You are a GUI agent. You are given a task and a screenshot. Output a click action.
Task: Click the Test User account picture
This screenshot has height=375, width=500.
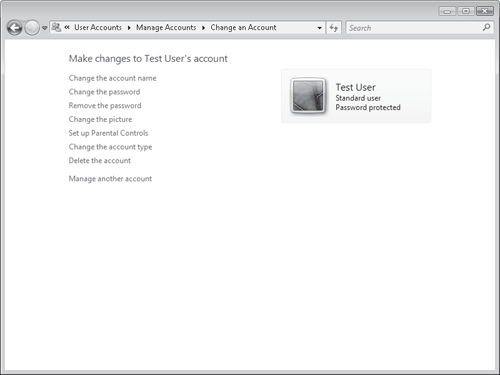pos(308,96)
